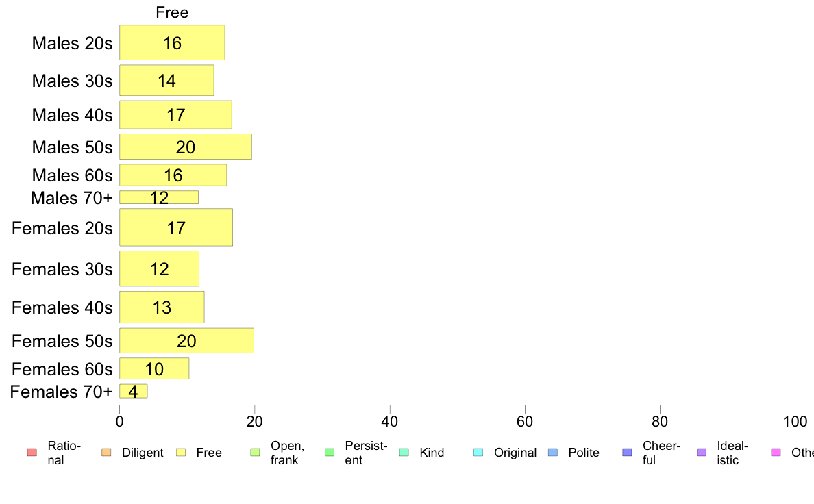Click the Persistent legend swatch
The height and width of the screenshot is (504, 814).
(x=329, y=453)
